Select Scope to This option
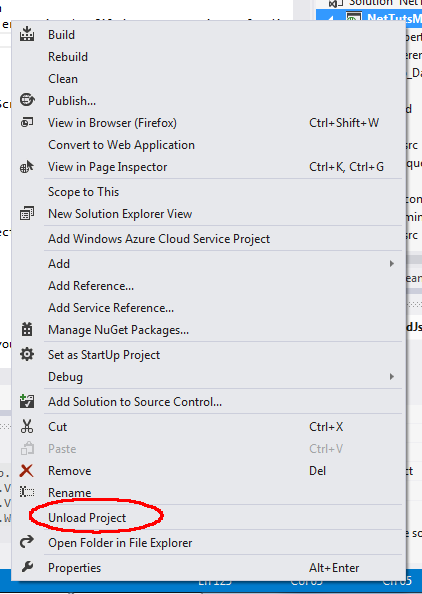Image resolution: width=422 pixels, height=594 pixels. (83, 192)
